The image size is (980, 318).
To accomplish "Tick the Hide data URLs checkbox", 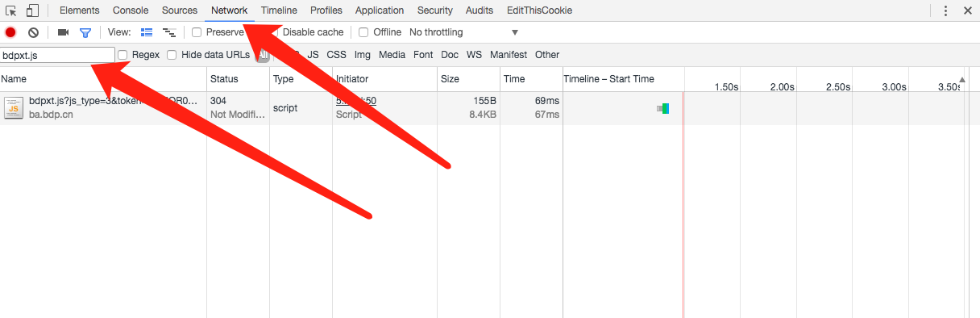I will [x=172, y=55].
